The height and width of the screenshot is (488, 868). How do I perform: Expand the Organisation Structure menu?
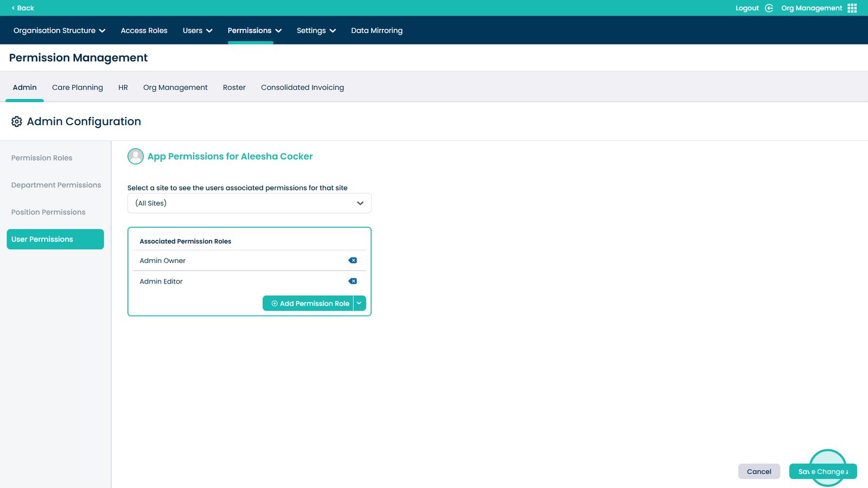click(60, 30)
